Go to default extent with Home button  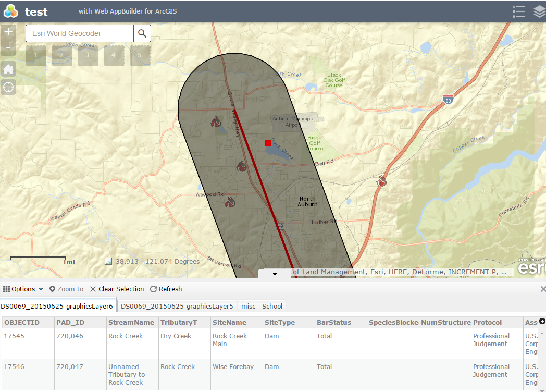[8, 69]
